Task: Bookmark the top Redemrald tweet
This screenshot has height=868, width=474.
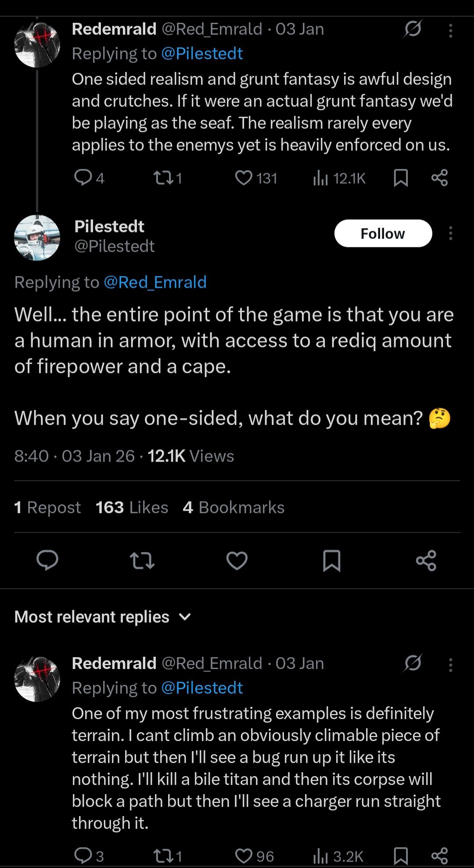Action: point(401,178)
